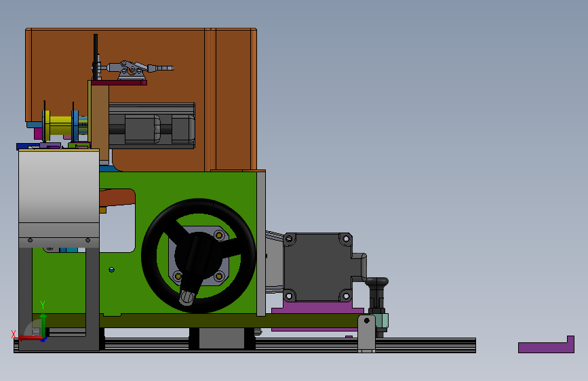The image size is (588, 381).
Task: Select the gray bracket with black hole
Action: click(366, 333)
